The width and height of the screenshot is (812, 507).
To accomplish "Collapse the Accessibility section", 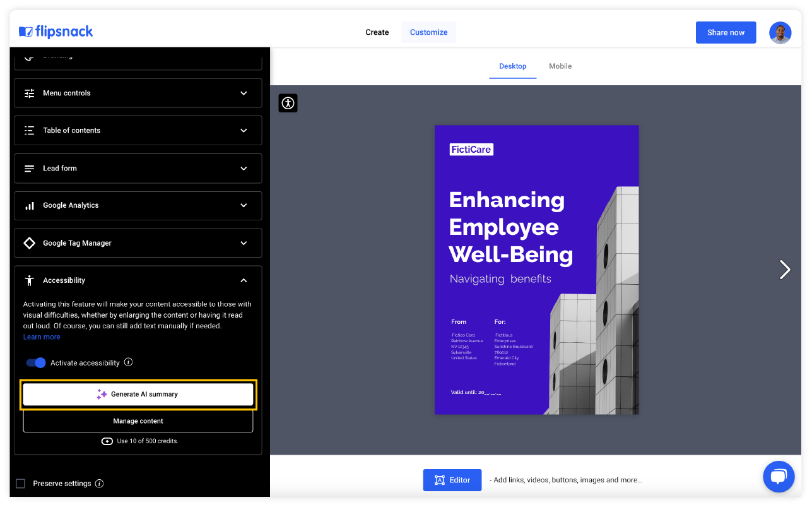I will (244, 280).
